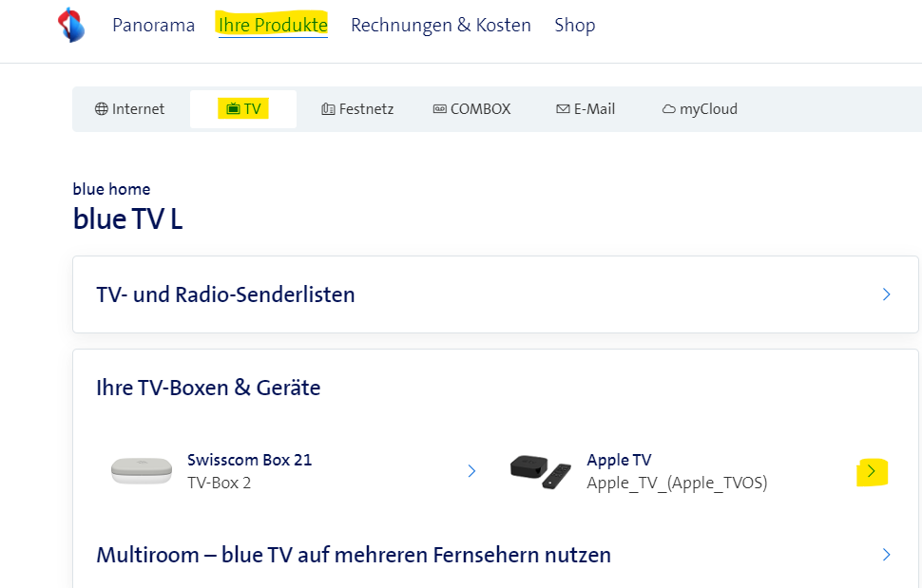Click the Apple TV device image
Image resolution: width=922 pixels, height=588 pixels.
[541, 470]
